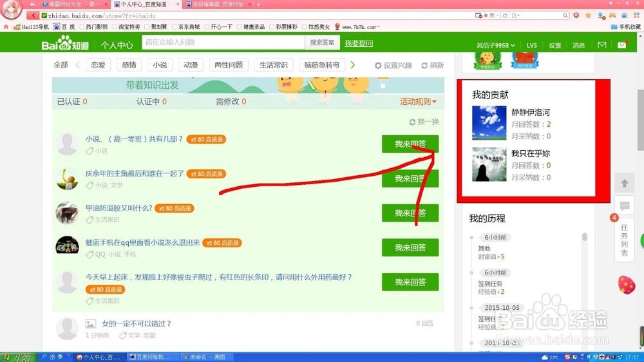Image resolution: width=644 pixels, height=362 pixels.
Task: Click the Windows 开始 start button
Action: tap(17, 357)
